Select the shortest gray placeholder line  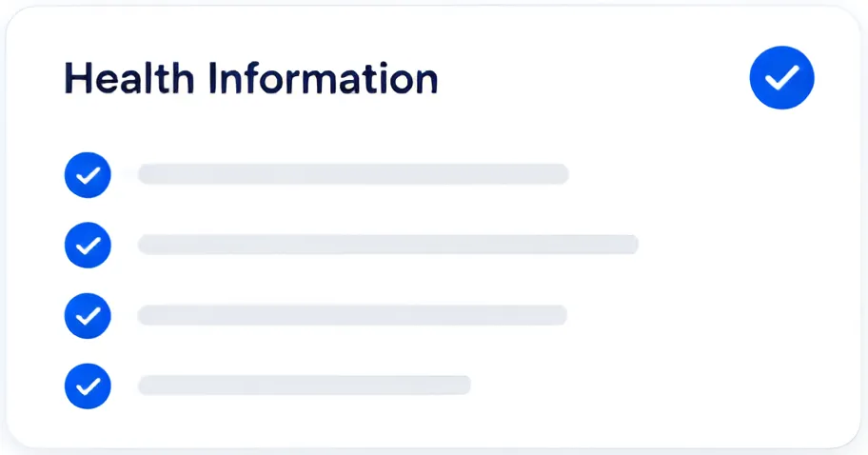(304, 385)
